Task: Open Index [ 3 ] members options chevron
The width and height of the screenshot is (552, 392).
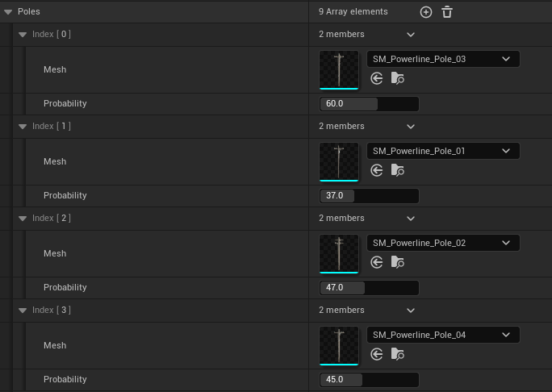Action: (411, 311)
